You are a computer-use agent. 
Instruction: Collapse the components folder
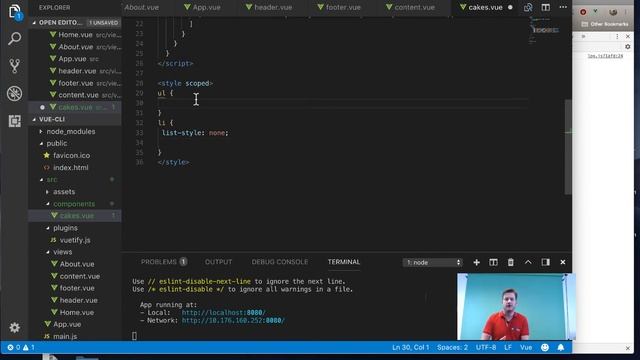[74, 204]
